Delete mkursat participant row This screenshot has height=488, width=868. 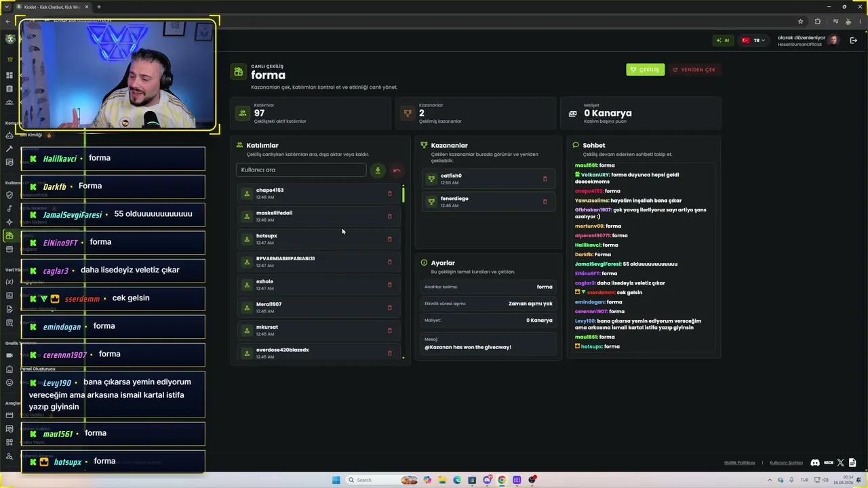389,331
